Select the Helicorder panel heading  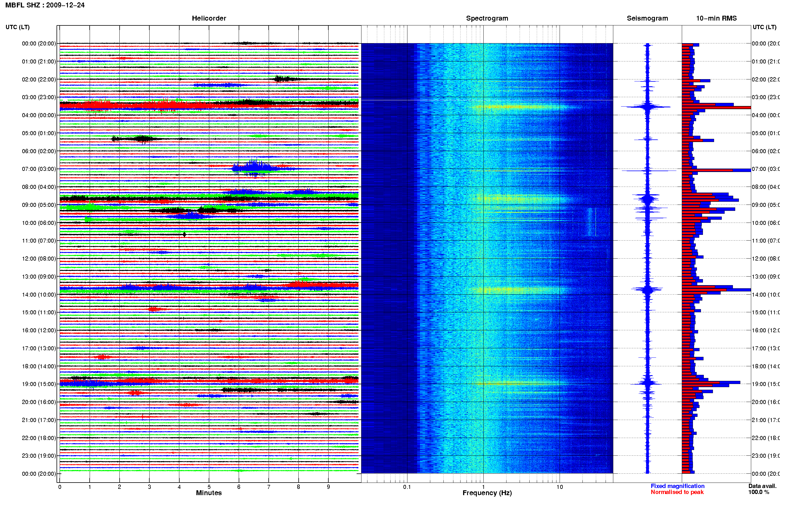[209, 18]
